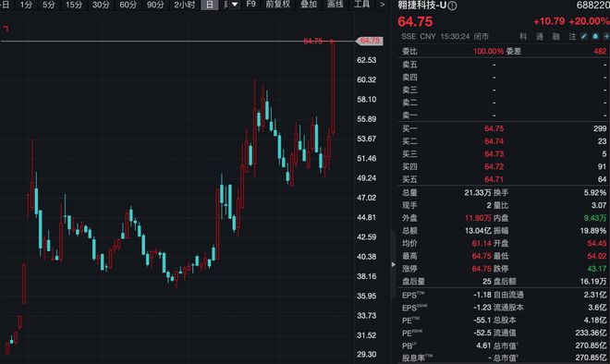Click the 64.75 price line marker
Screen dimensions: 610x364
(369, 41)
